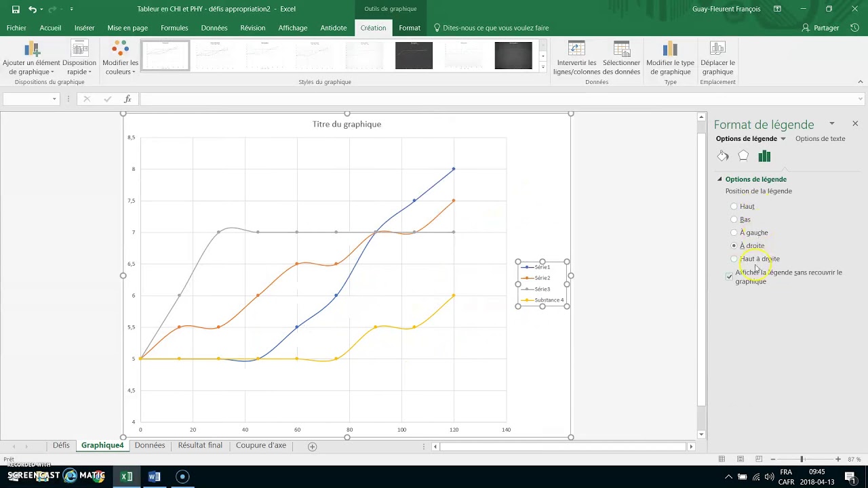This screenshot has height=488, width=868.
Task: Click the formula bar input field
Action: click(x=498, y=99)
